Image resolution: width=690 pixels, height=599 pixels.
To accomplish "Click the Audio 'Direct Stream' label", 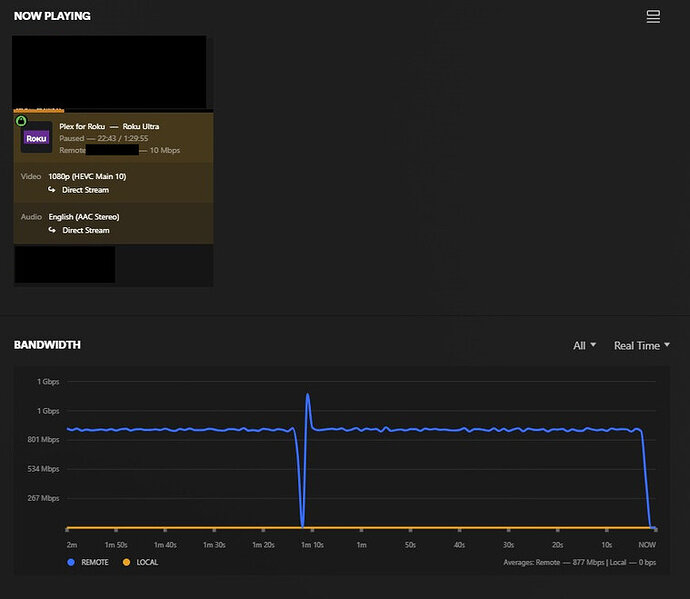I will click(86, 230).
